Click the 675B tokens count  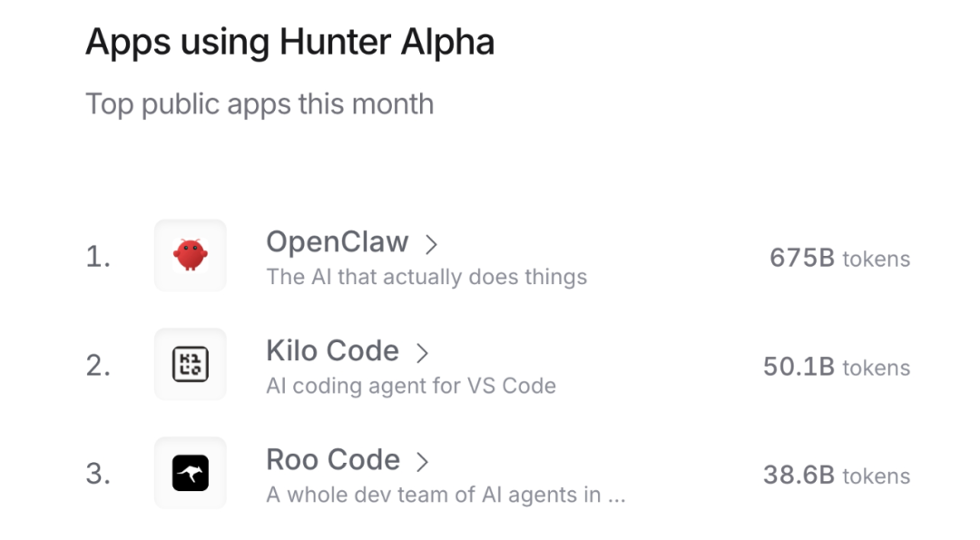[x=839, y=259]
